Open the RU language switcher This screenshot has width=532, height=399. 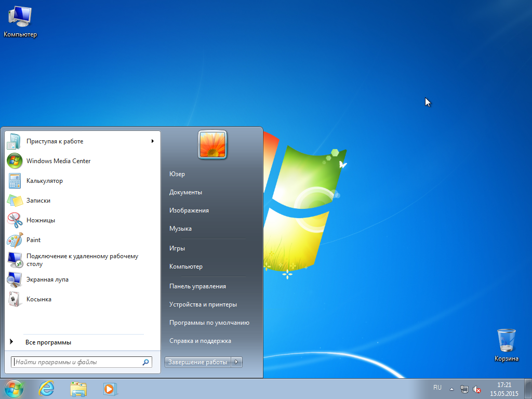[x=437, y=388]
